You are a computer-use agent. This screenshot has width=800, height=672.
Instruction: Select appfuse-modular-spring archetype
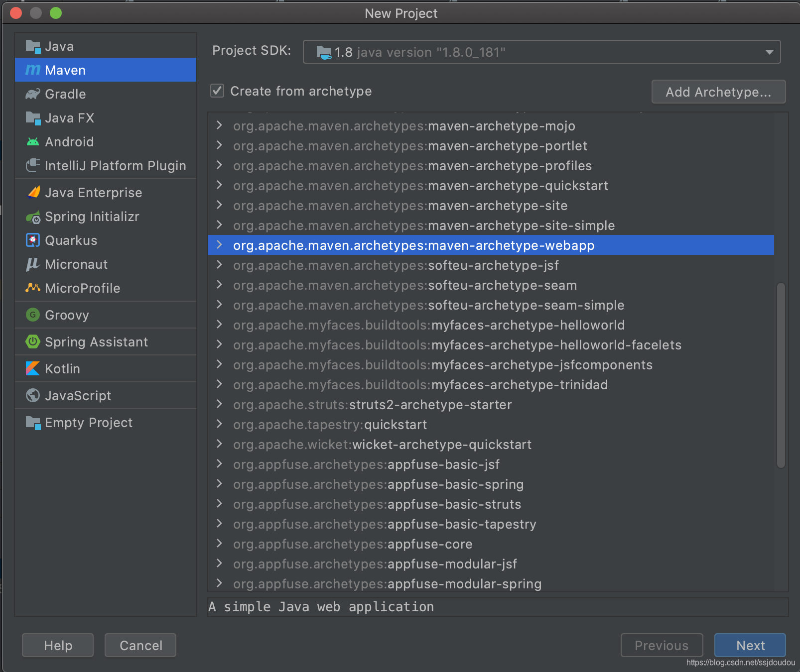491,584
